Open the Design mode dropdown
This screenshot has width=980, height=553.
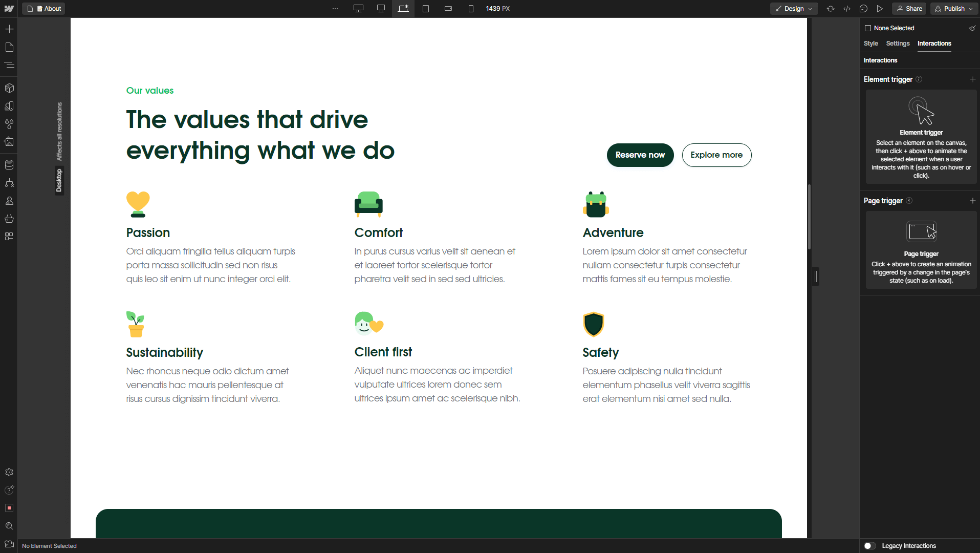click(794, 9)
